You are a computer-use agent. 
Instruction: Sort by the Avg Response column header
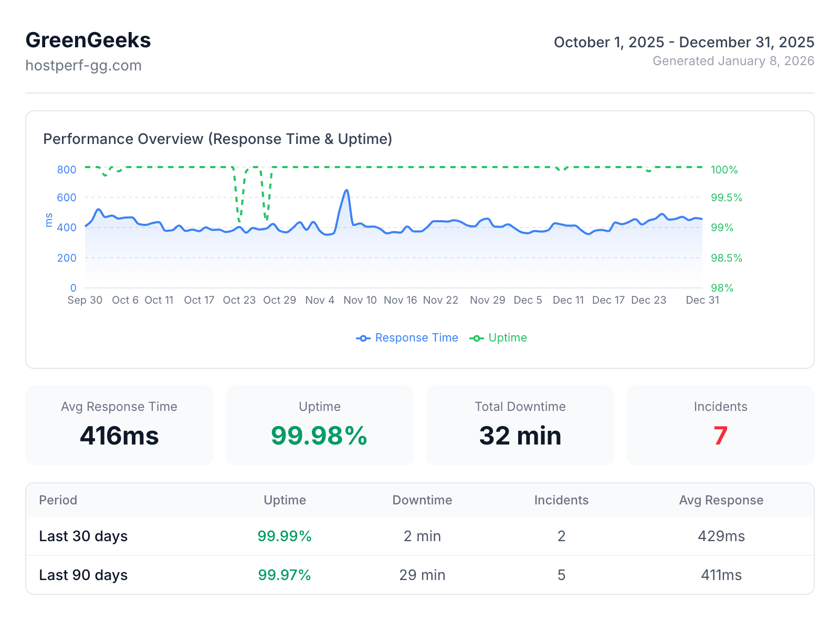tap(721, 500)
